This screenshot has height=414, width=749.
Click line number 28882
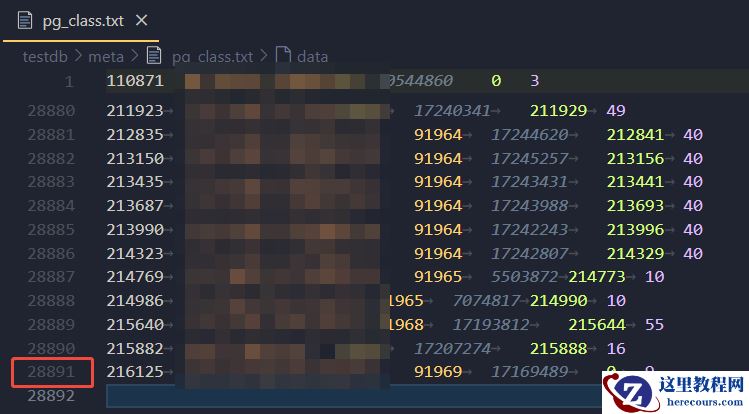(51, 159)
